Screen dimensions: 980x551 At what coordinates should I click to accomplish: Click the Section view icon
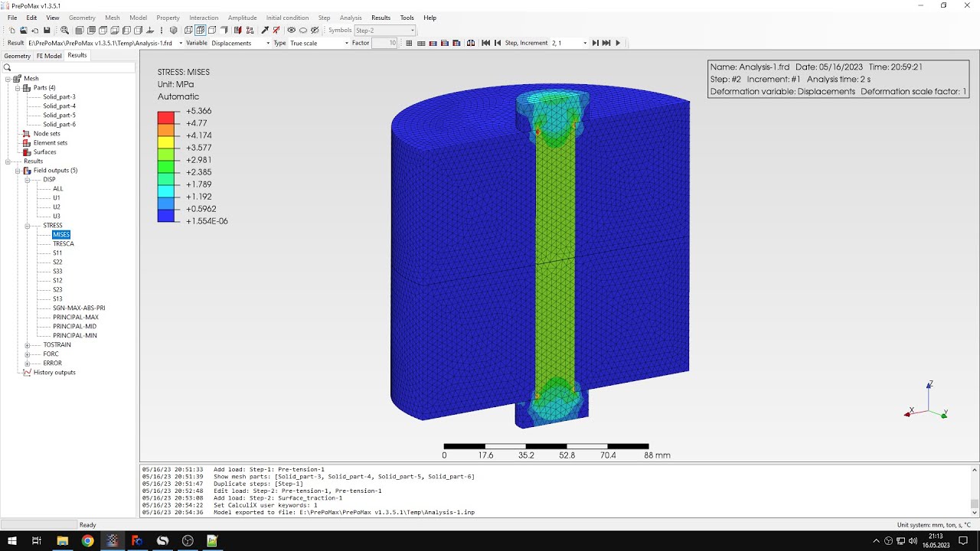click(x=237, y=30)
